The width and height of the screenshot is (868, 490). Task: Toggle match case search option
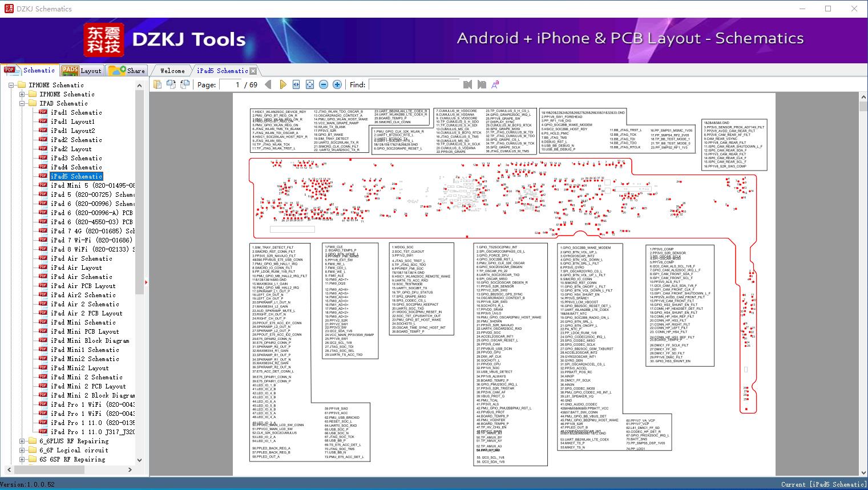pyautogui.click(x=495, y=84)
